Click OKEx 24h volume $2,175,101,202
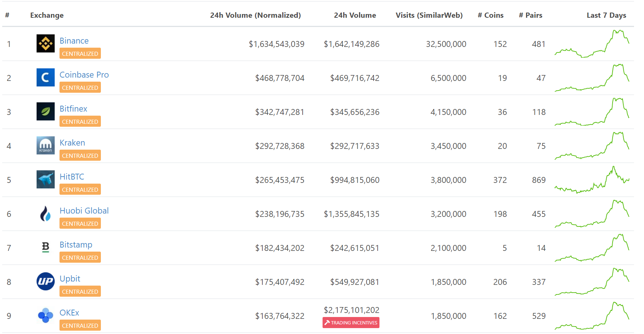 (x=351, y=310)
